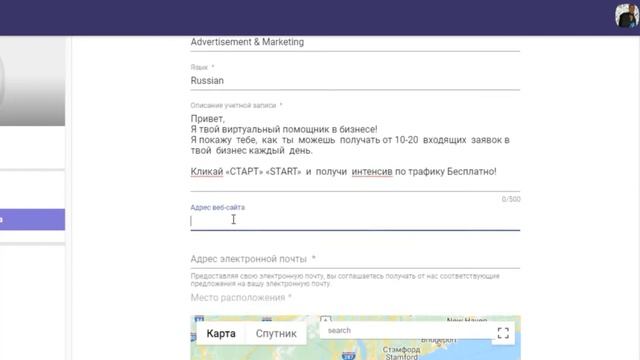Switch map to Карта view
Image resolution: width=640 pixels, height=360 pixels.
pyautogui.click(x=221, y=333)
